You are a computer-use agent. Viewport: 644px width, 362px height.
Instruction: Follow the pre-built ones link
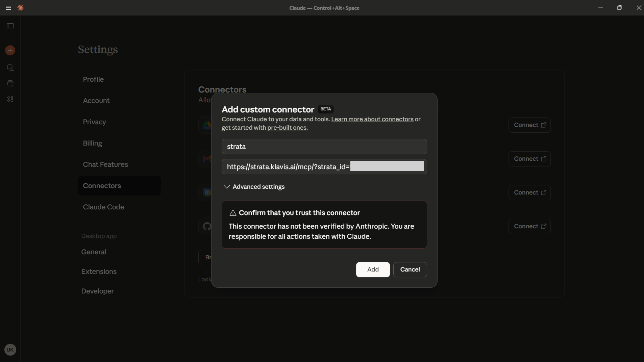[x=287, y=128]
